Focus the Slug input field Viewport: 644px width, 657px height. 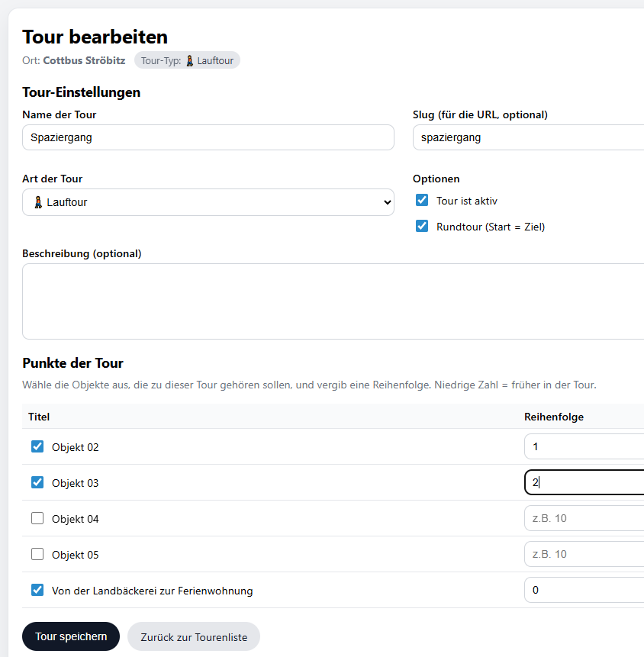pyautogui.click(x=528, y=138)
